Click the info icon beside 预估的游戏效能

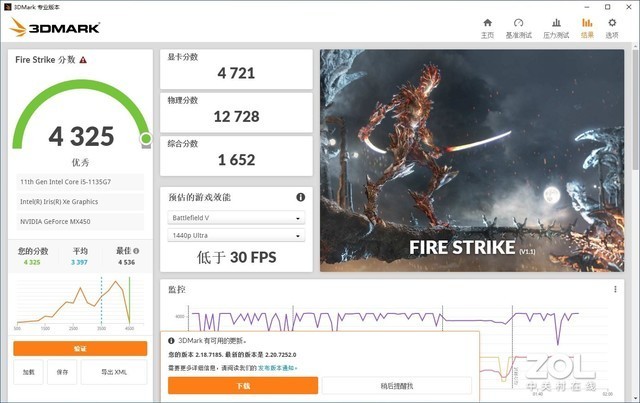coord(300,197)
